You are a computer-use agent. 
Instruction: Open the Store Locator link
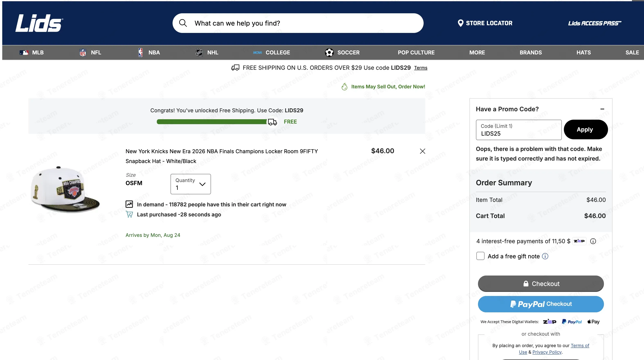click(x=485, y=23)
